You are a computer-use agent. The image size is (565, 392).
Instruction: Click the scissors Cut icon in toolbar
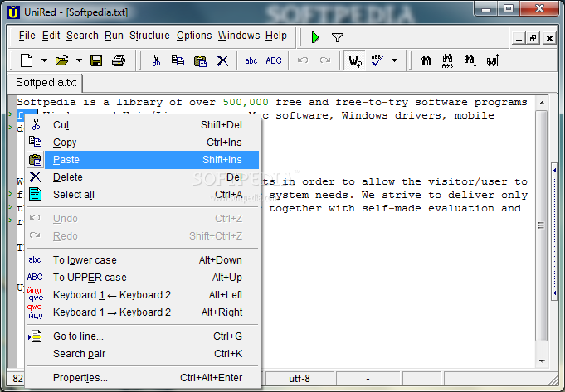coord(156,60)
